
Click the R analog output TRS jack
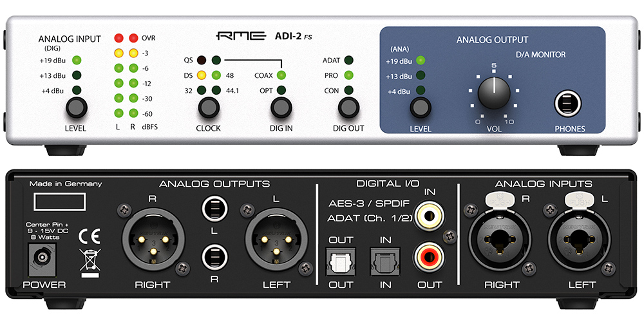pos(214,258)
